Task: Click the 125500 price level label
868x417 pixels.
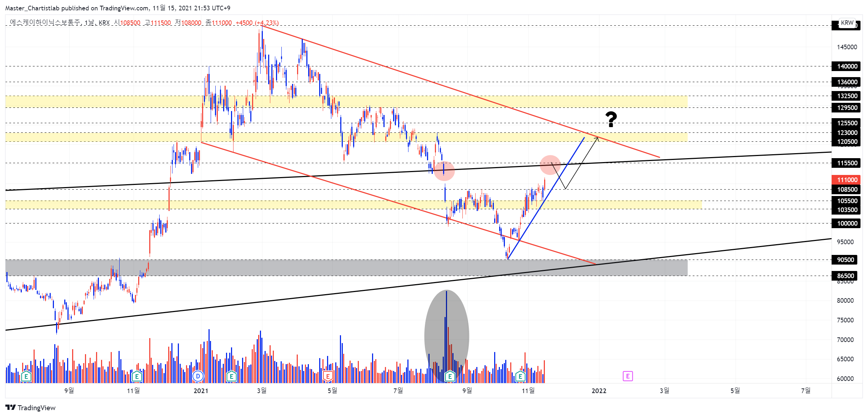Action: tap(846, 123)
